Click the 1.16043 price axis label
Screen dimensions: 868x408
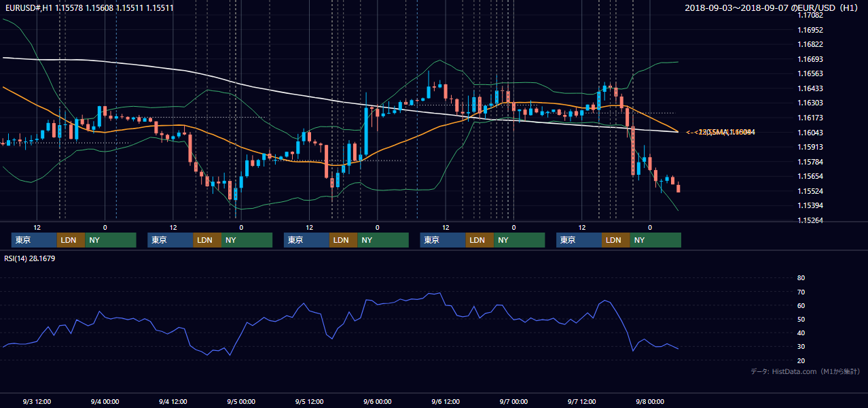tap(810, 133)
